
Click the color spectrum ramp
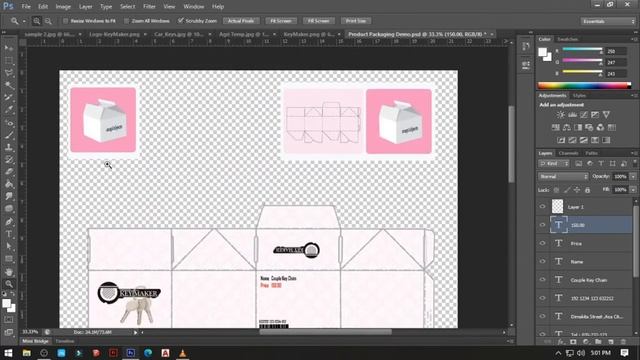tap(584, 85)
